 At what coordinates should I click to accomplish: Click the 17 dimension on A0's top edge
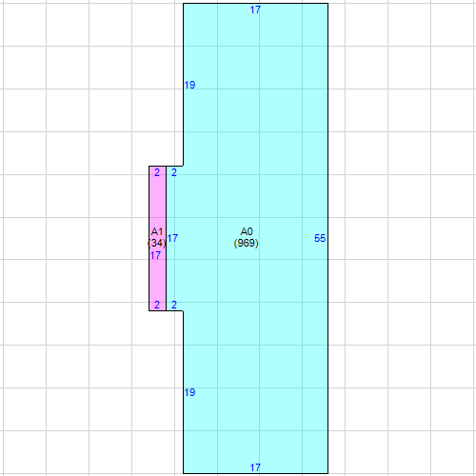pyautogui.click(x=255, y=10)
